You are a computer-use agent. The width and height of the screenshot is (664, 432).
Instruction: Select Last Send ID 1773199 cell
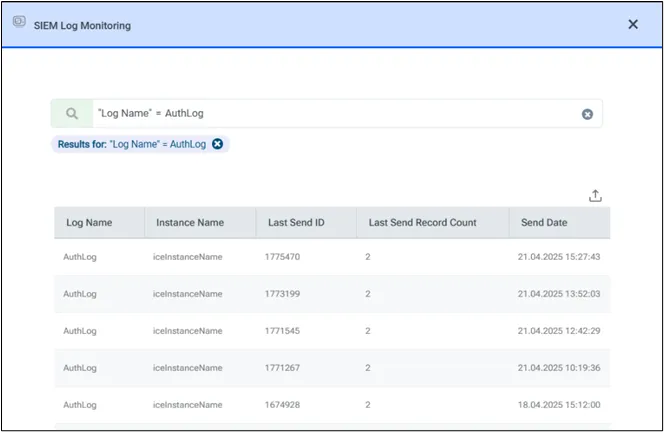pos(282,294)
